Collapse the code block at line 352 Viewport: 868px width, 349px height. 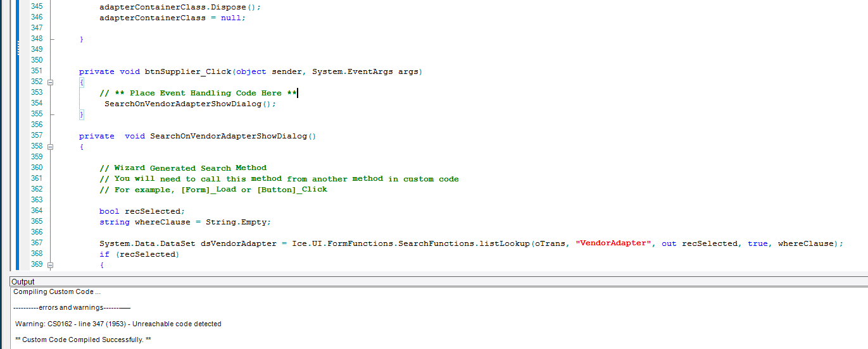click(51, 82)
